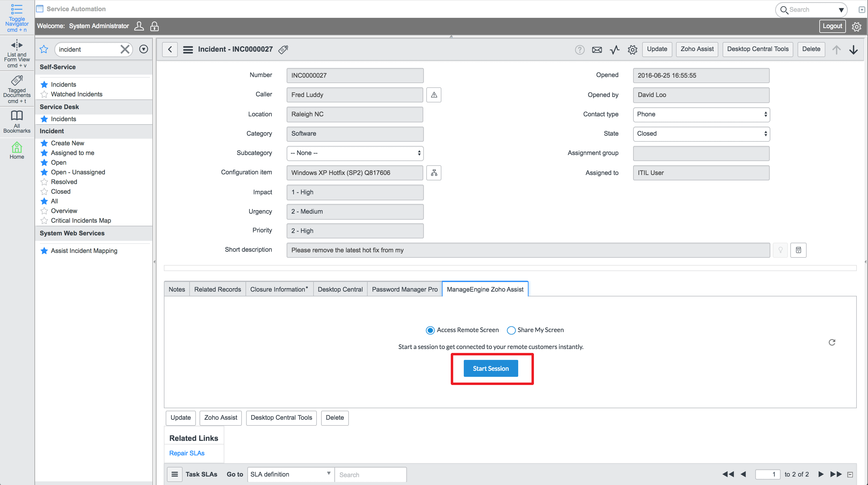Click the help question mark icon
This screenshot has width=868, height=485.
pyautogui.click(x=579, y=50)
